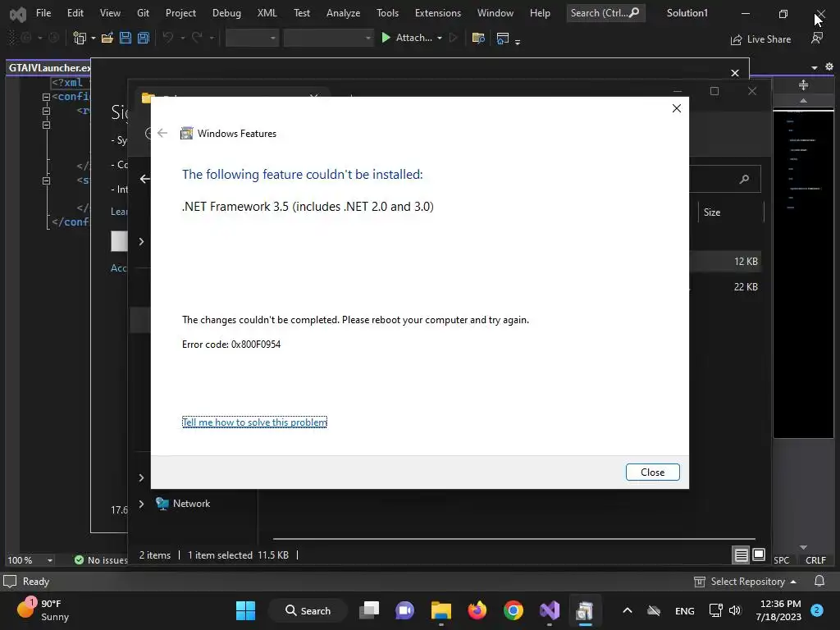Click the New Project toolbar icon
Viewport: 840px width, 630px height.
pyautogui.click(x=80, y=38)
